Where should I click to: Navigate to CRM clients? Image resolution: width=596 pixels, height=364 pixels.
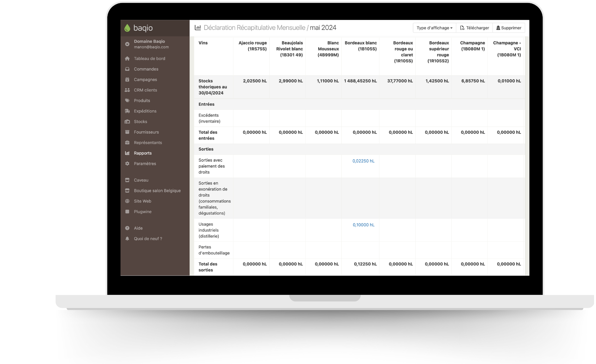coord(145,90)
